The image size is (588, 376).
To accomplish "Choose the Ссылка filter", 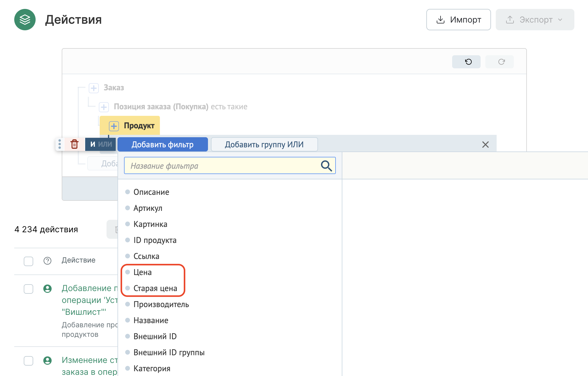I will pos(146,256).
